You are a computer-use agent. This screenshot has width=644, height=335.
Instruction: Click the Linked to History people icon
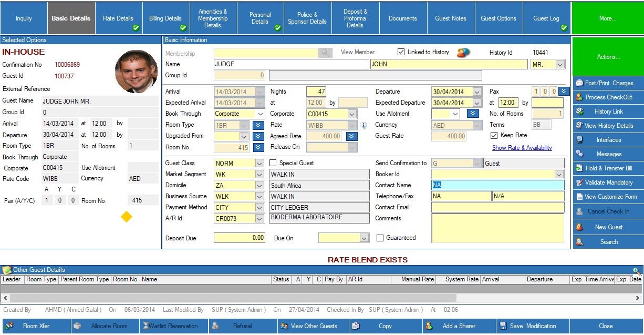point(463,53)
